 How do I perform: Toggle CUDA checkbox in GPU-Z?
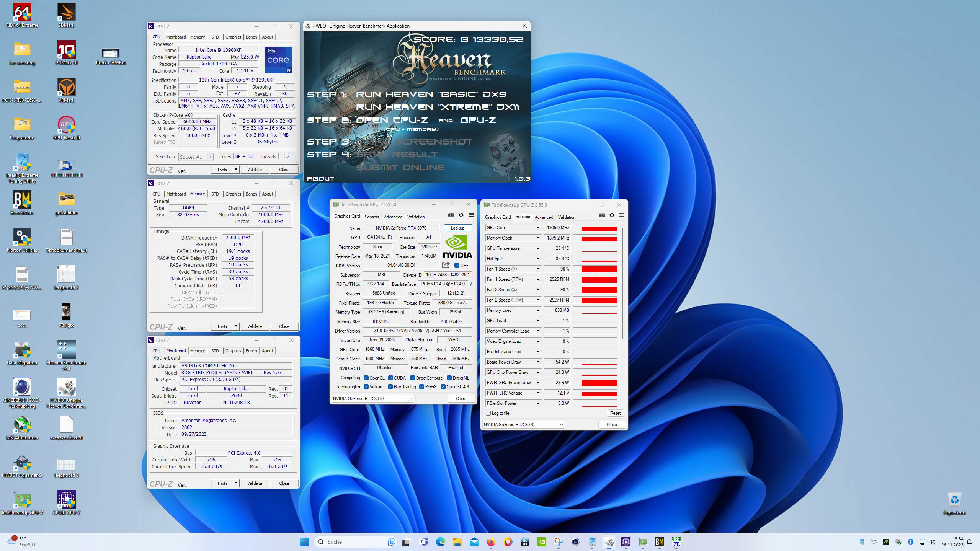coord(390,378)
